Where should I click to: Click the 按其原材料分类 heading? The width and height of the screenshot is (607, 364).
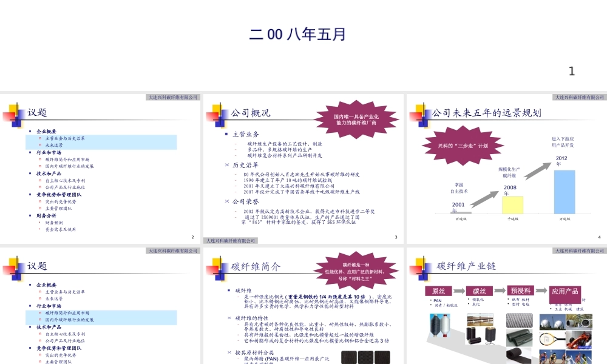(254, 352)
